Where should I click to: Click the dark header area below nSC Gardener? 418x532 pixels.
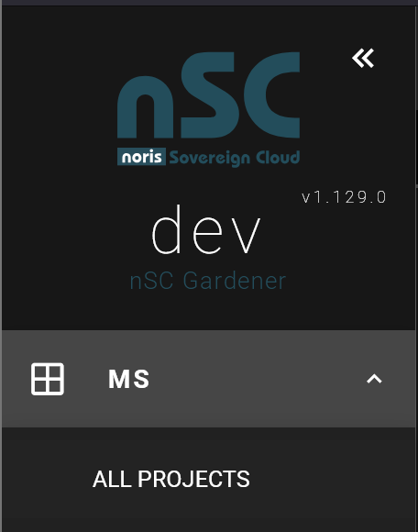(208, 310)
